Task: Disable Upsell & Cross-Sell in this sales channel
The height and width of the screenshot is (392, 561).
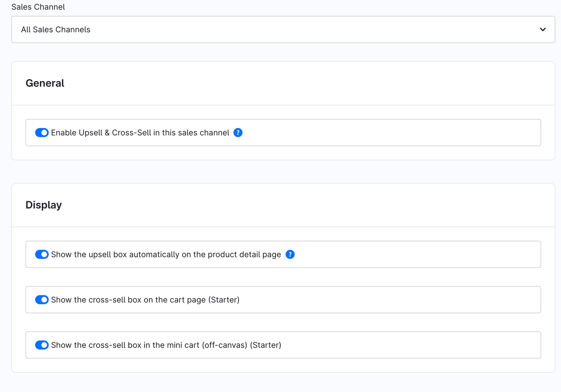Action: point(42,133)
